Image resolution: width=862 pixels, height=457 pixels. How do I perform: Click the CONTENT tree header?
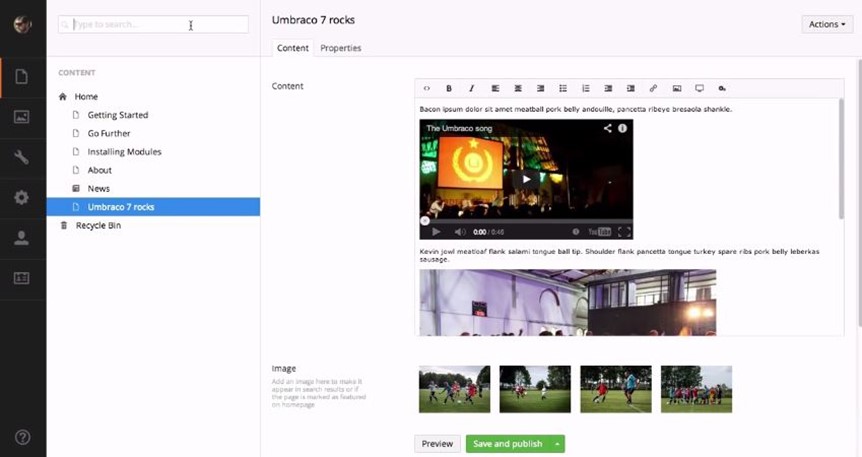click(77, 73)
